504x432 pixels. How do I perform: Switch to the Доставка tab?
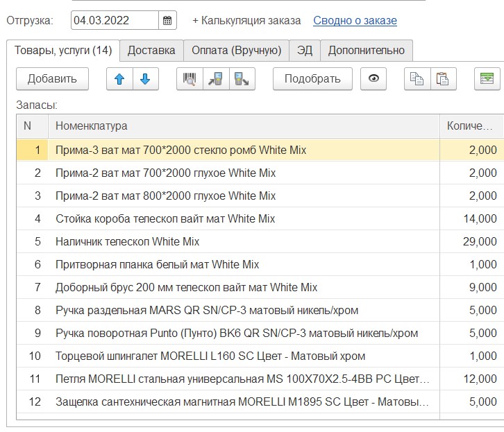point(151,50)
